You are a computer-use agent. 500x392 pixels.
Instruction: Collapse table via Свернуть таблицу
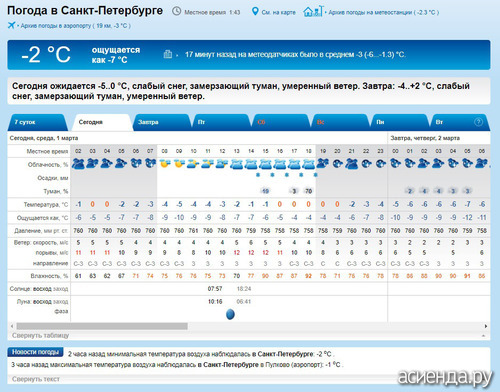click(41, 335)
